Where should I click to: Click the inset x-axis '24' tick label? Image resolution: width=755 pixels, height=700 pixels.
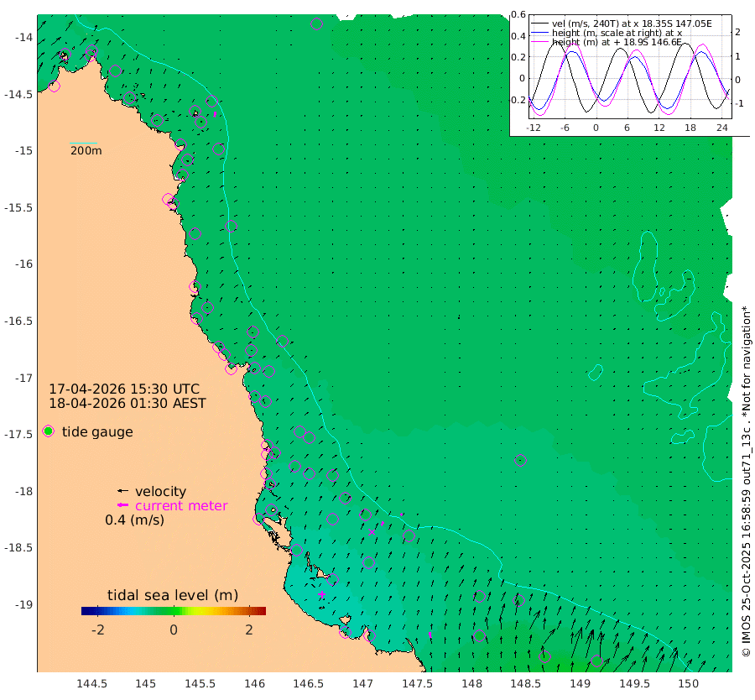click(x=721, y=128)
